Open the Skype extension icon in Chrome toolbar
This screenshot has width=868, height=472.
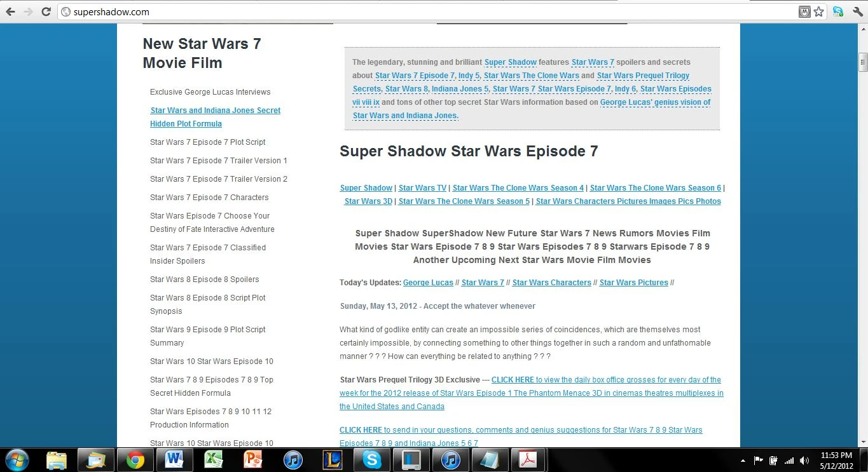[838, 11]
